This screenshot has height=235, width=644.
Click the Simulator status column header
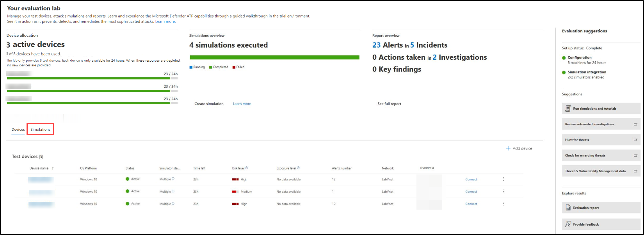(x=169, y=168)
